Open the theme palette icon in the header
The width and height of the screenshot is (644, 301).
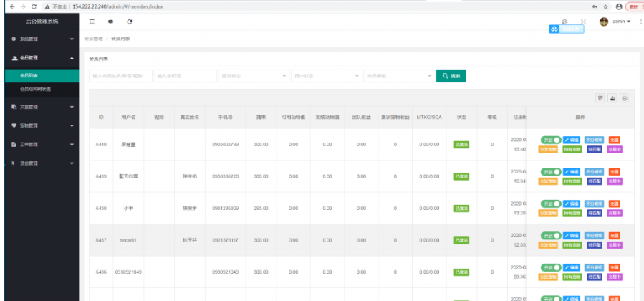click(564, 21)
